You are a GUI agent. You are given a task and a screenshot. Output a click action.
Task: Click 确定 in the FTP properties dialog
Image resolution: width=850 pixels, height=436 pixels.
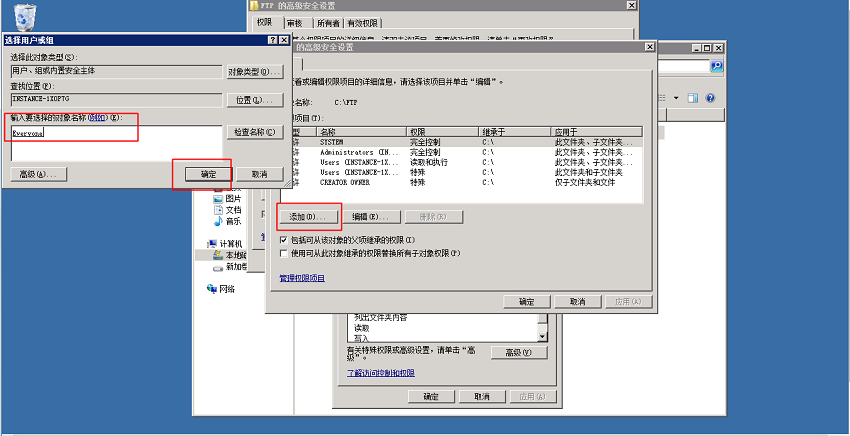pos(430,396)
